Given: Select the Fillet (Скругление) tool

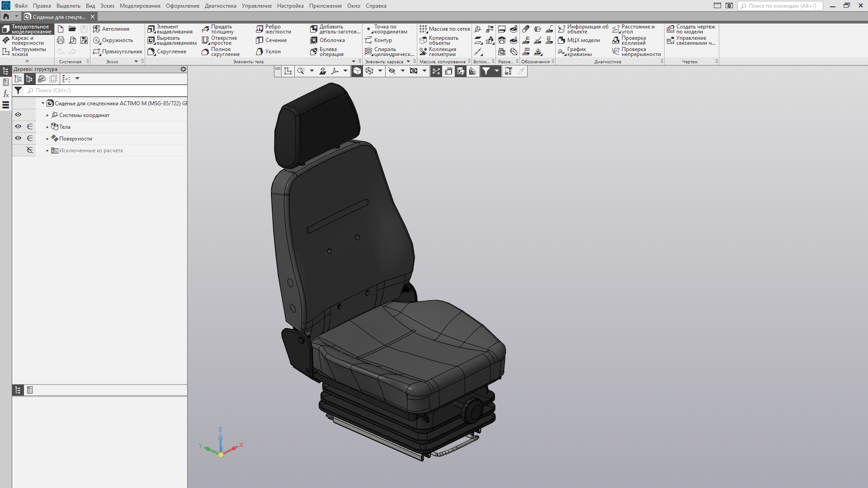Looking at the screenshot, I should (166, 52).
